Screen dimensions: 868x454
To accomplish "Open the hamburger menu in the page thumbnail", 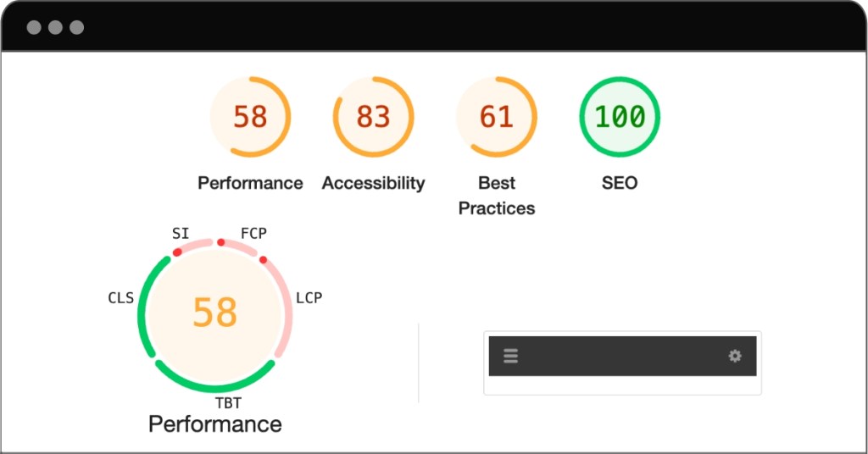I will pyautogui.click(x=510, y=357).
